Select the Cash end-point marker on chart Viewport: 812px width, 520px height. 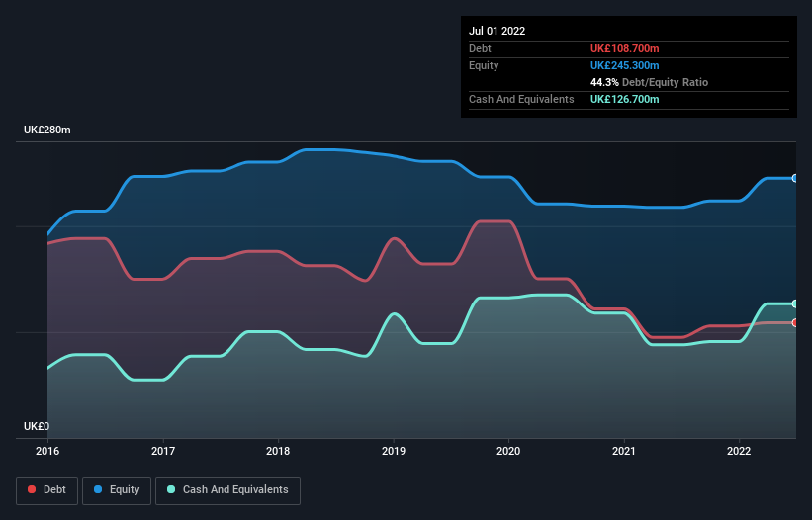coord(795,303)
